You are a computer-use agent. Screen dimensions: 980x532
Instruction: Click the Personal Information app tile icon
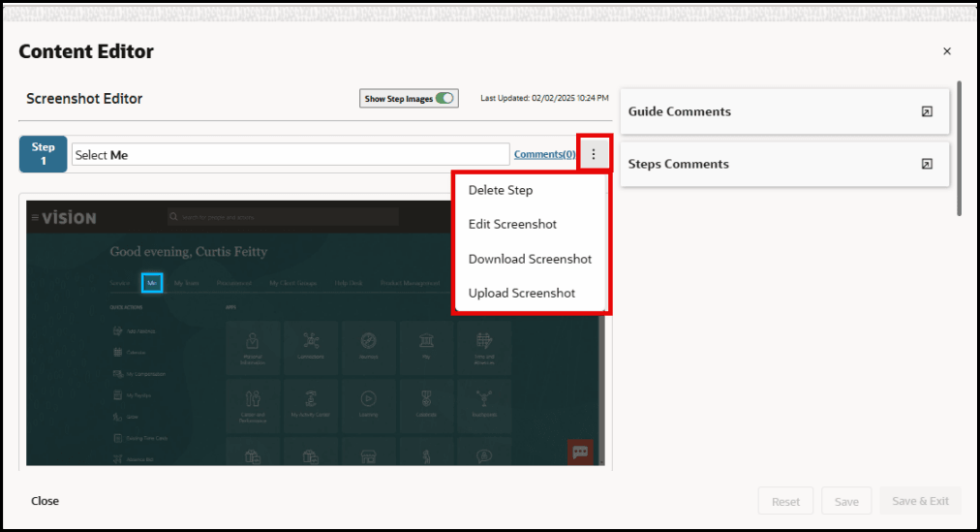pyautogui.click(x=253, y=341)
